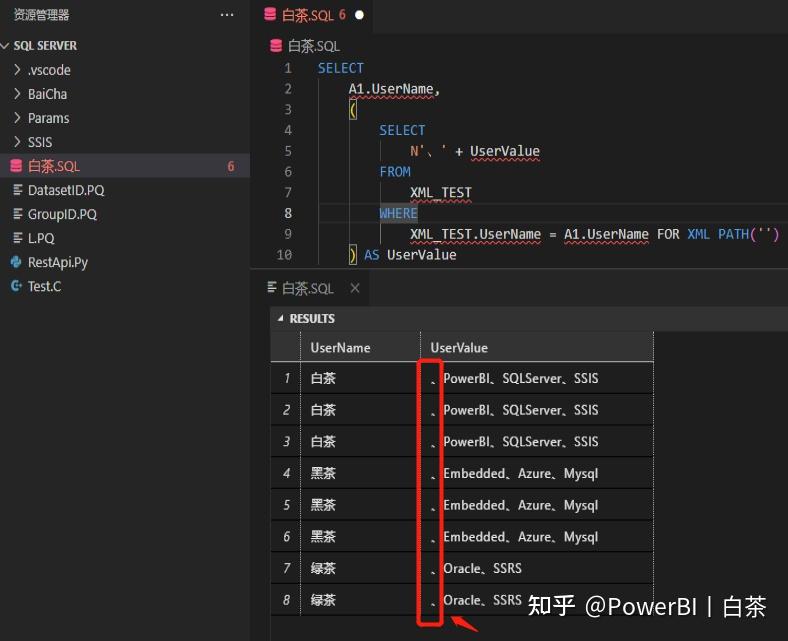Click the database icon beside 白茶.SQL in explorer
This screenshot has height=641, width=788.
(x=16, y=166)
